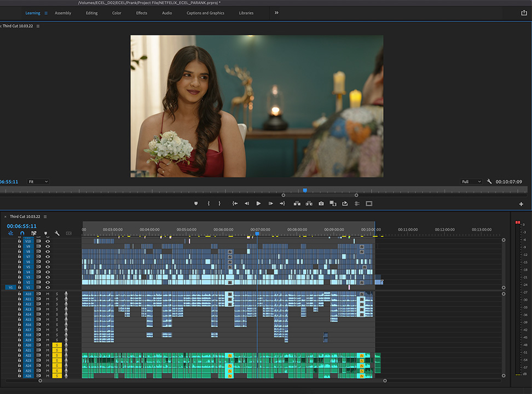Click the Extract button
Screen dimensions: 532x394
click(x=309, y=204)
